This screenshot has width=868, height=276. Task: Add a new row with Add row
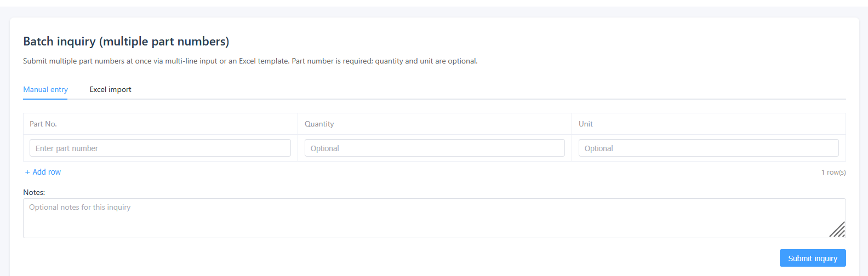43,172
